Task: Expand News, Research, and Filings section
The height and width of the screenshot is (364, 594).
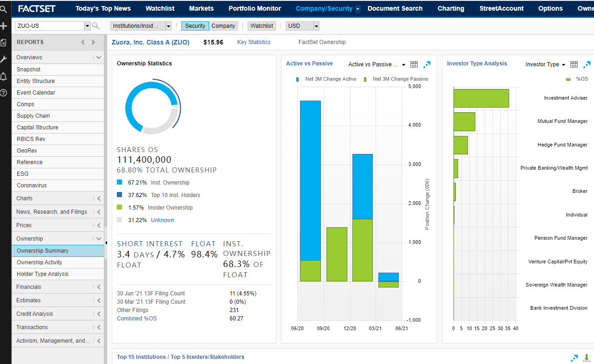Action: 98,212
